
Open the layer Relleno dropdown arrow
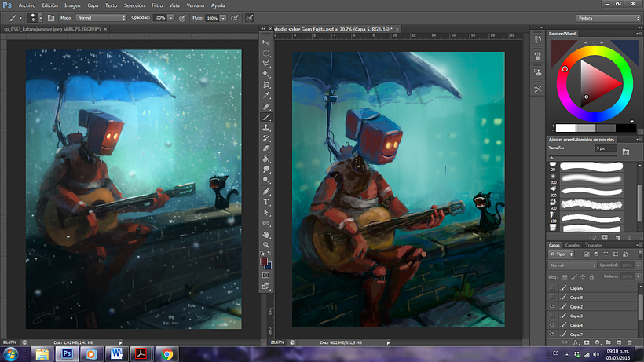pyautogui.click(x=638, y=277)
